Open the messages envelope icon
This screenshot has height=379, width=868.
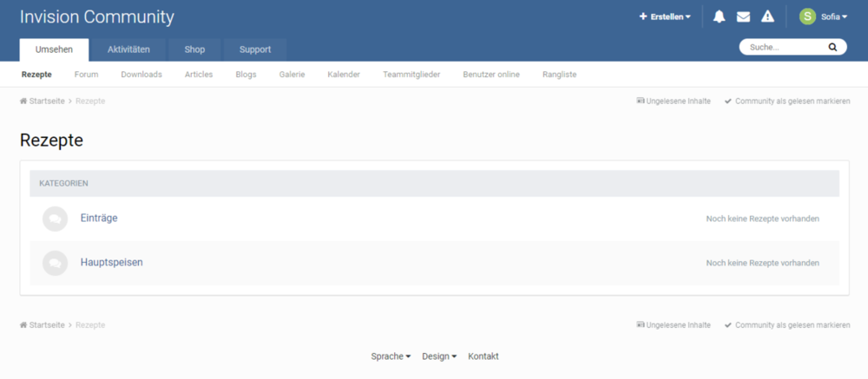(743, 16)
